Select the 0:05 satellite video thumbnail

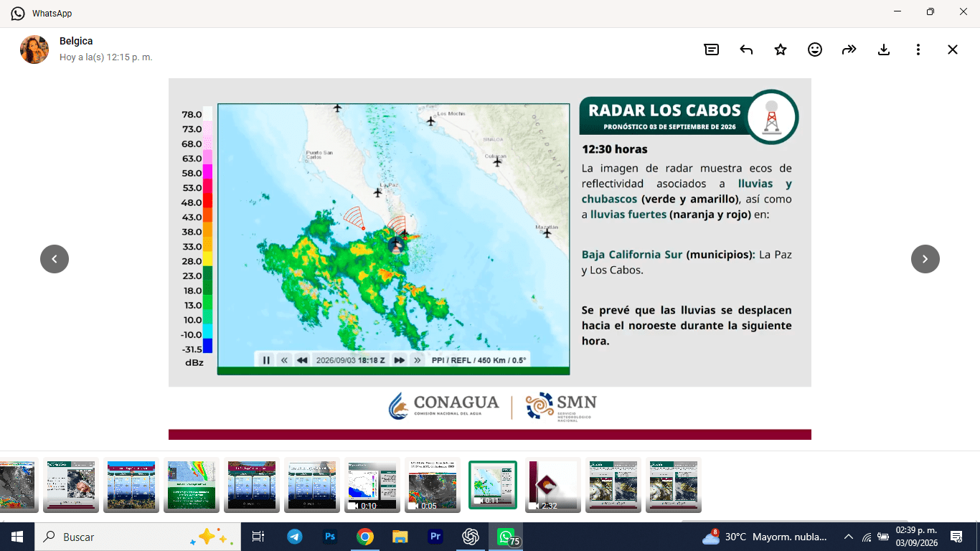point(433,485)
